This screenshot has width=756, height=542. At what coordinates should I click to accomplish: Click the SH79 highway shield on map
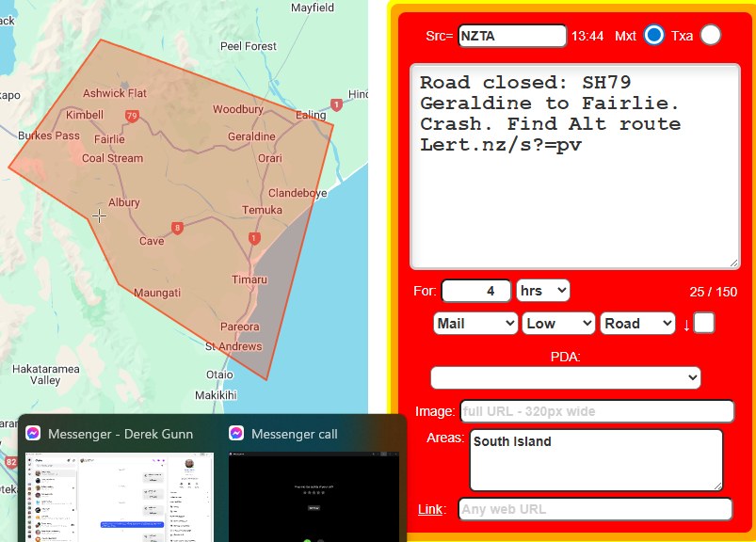[x=132, y=116]
